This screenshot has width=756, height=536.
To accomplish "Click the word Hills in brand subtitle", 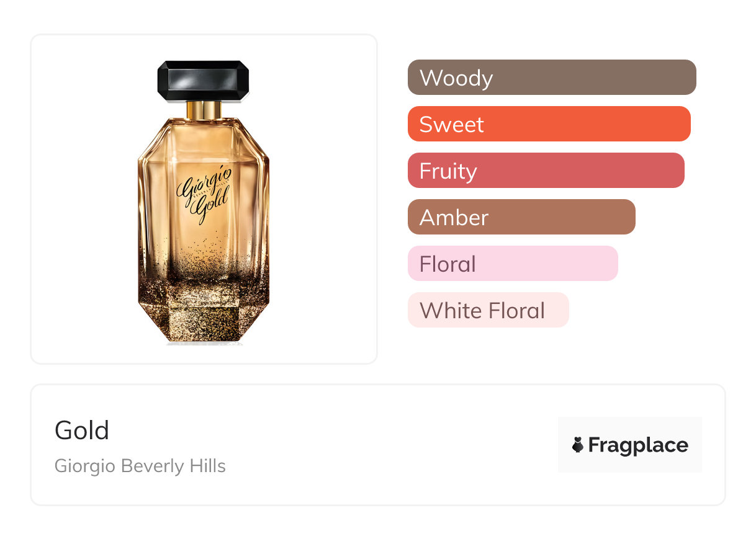I will pos(207,466).
